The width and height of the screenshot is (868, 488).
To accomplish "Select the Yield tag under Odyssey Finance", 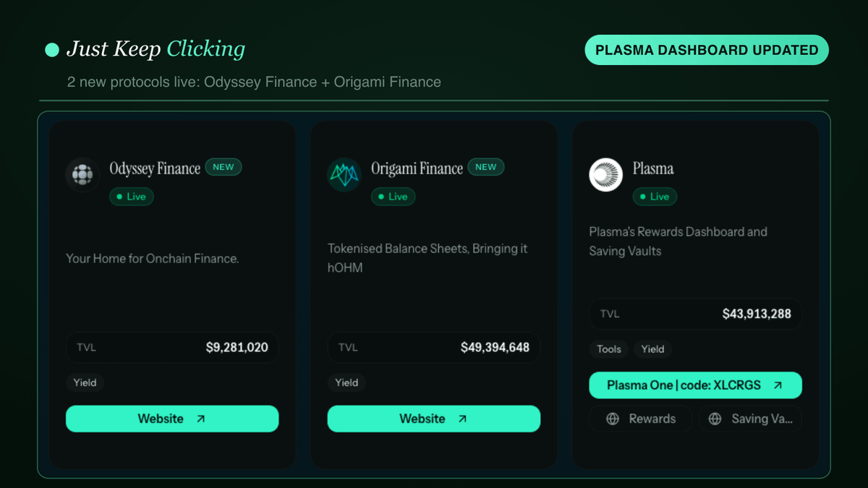I will [85, 382].
